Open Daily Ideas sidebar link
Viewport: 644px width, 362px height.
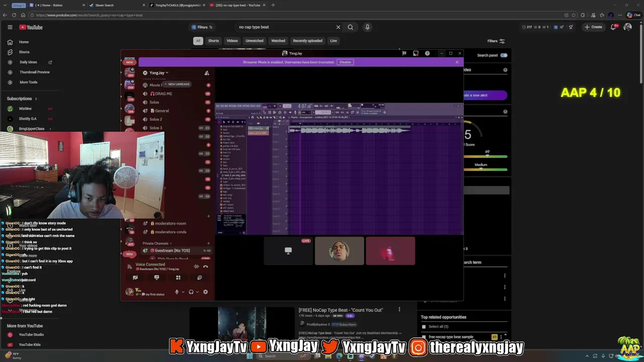point(28,62)
